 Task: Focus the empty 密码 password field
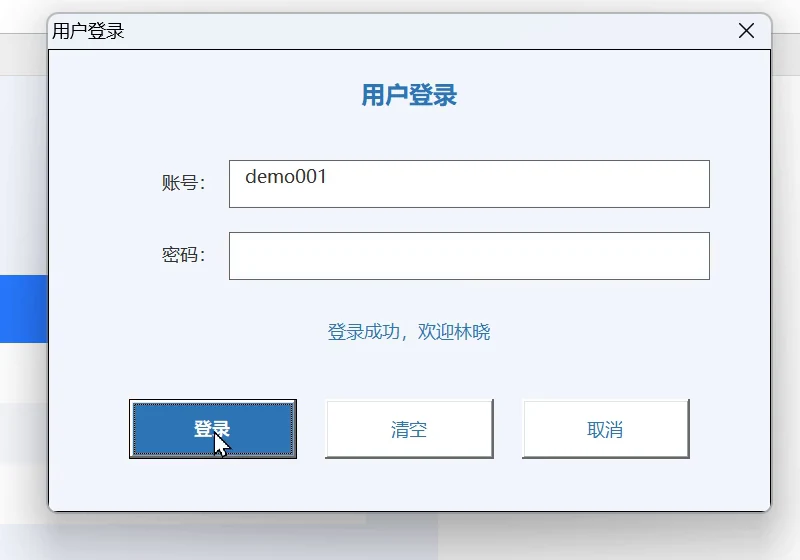click(x=469, y=256)
